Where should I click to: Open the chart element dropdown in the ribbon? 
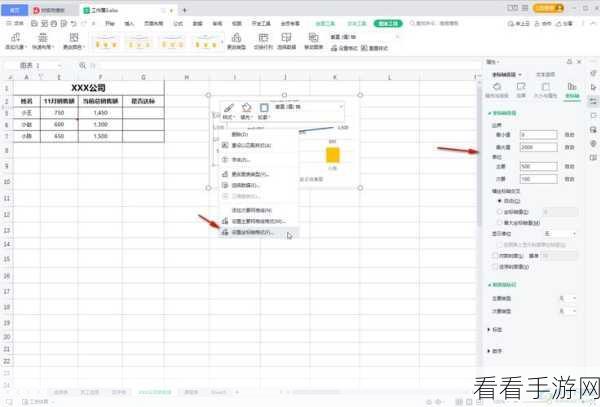pyautogui.click(x=364, y=37)
